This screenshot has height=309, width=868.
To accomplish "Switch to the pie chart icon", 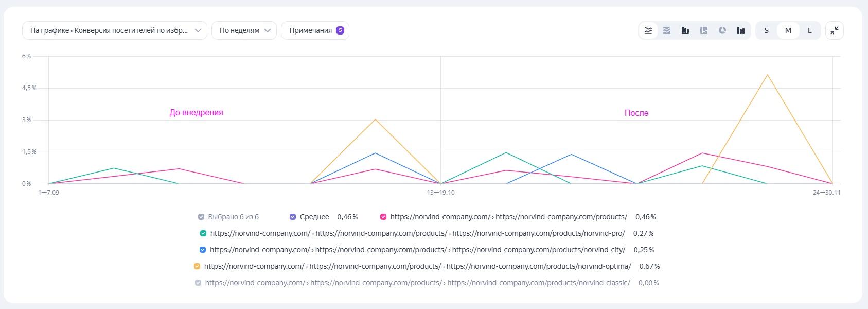I will click(722, 30).
